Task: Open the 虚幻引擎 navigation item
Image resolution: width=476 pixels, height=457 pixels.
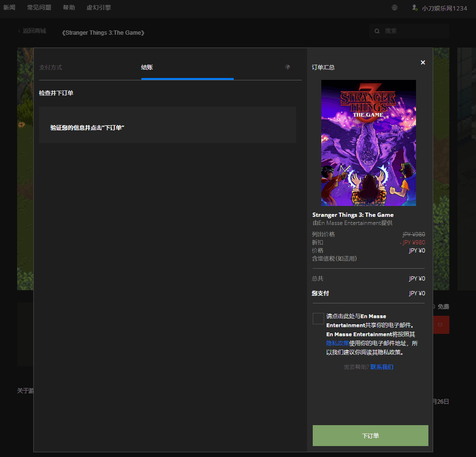Action: click(x=99, y=8)
